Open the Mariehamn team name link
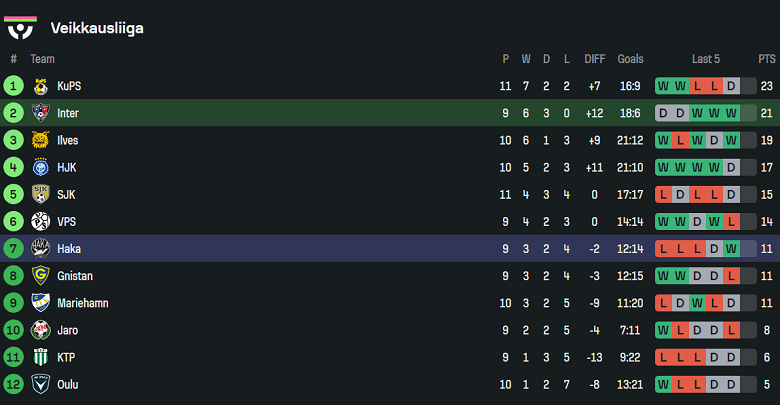 click(82, 303)
